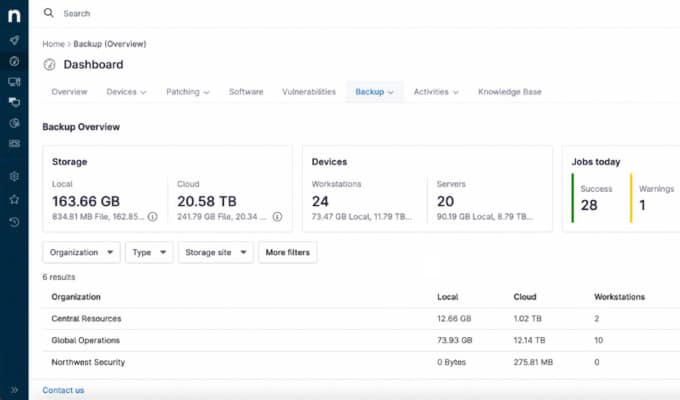Click the search magnifier icon

tap(49, 13)
